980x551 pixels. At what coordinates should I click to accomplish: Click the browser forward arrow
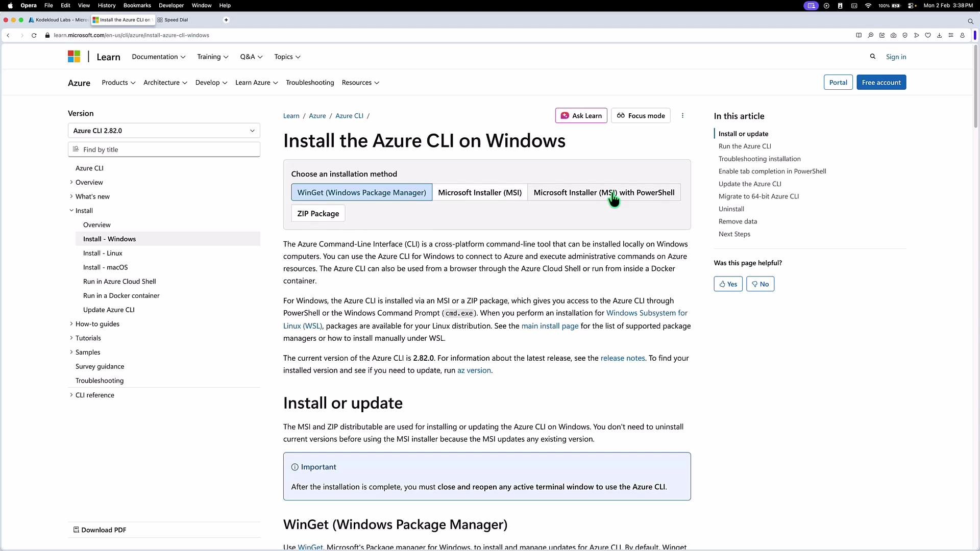[21, 35]
